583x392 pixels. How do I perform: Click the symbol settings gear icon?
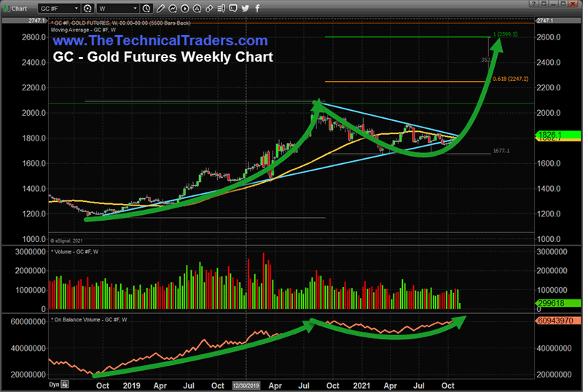pyautogui.click(x=87, y=8)
